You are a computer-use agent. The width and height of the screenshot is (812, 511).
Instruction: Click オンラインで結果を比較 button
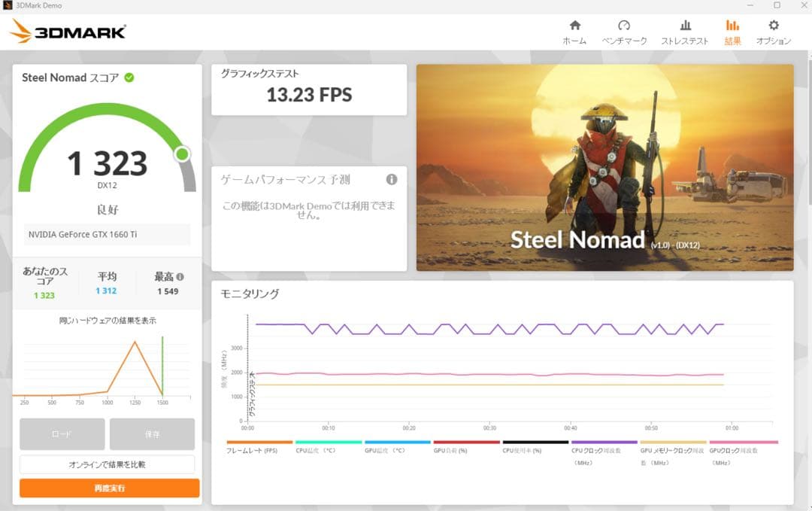pos(109,463)
